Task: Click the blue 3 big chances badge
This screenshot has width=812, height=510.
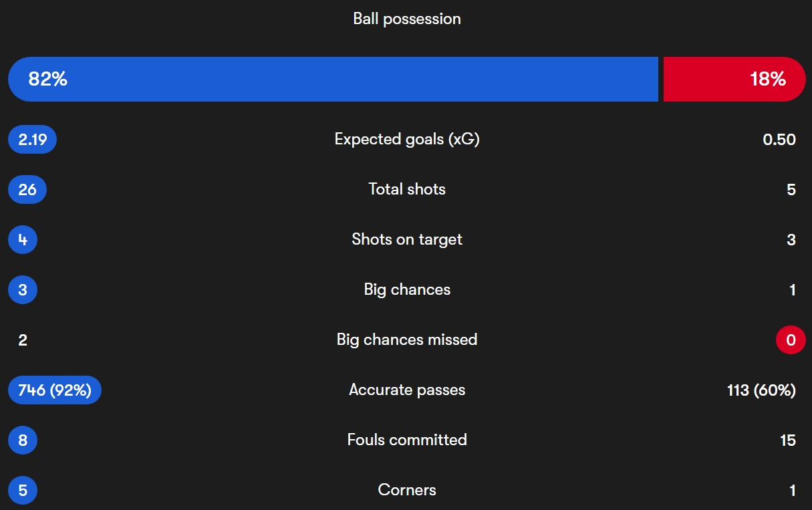Action: click(x=23, y=290)
